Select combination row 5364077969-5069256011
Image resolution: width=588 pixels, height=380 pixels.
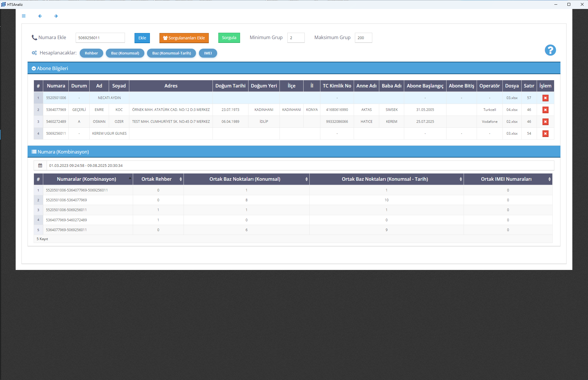click(293, 230)
